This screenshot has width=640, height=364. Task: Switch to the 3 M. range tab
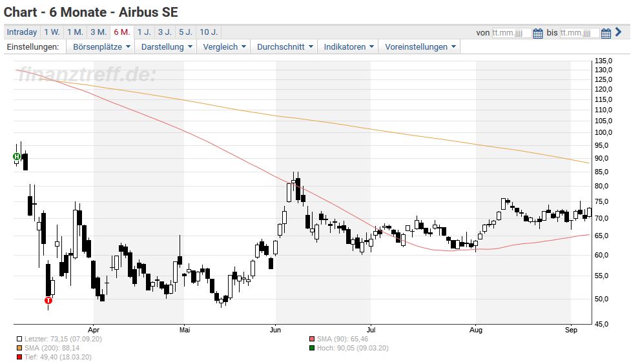(98, 32)
